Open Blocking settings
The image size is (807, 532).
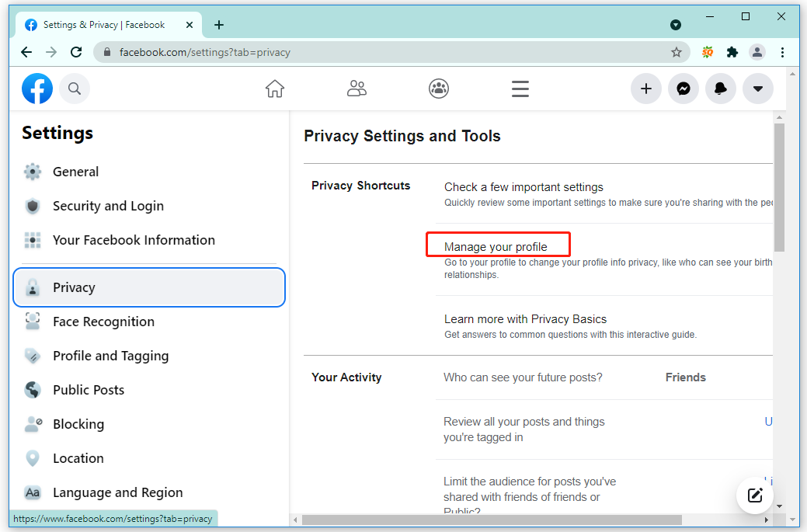149,424
